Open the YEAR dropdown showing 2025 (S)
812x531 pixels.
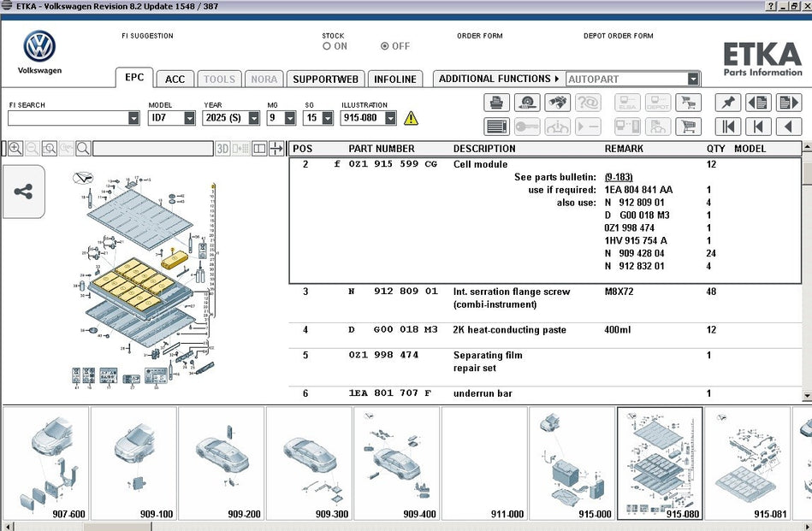tap(254, 118)
